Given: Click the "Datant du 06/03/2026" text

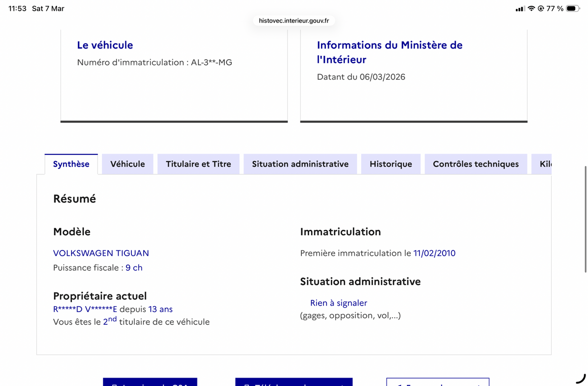Looking at the screenshot, I should (x=361, y=77).
